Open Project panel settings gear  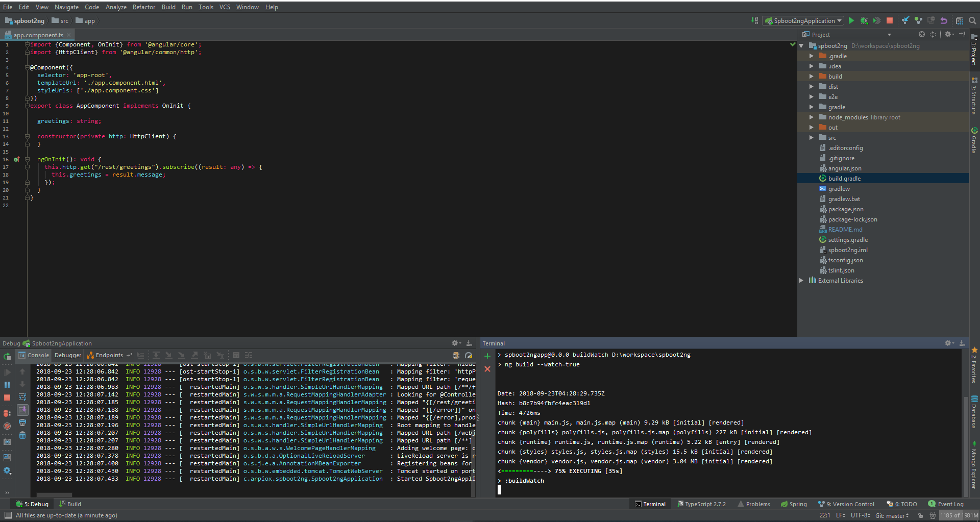(x=949, y=35)
